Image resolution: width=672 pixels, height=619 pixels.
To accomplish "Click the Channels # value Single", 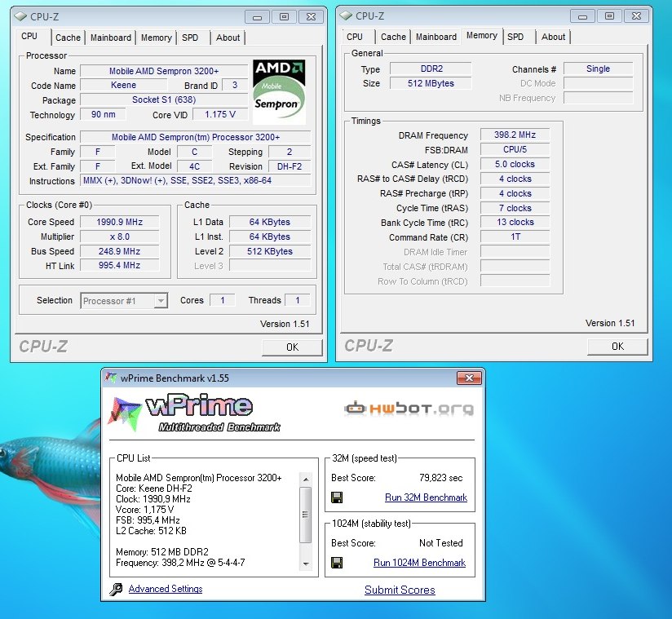I will click(598, 69).
